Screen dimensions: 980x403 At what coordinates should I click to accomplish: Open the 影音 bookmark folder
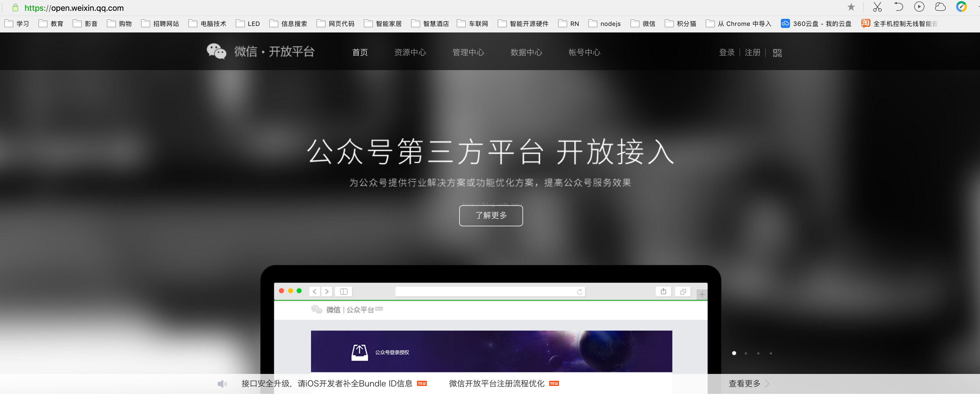(x=85, y=24)
